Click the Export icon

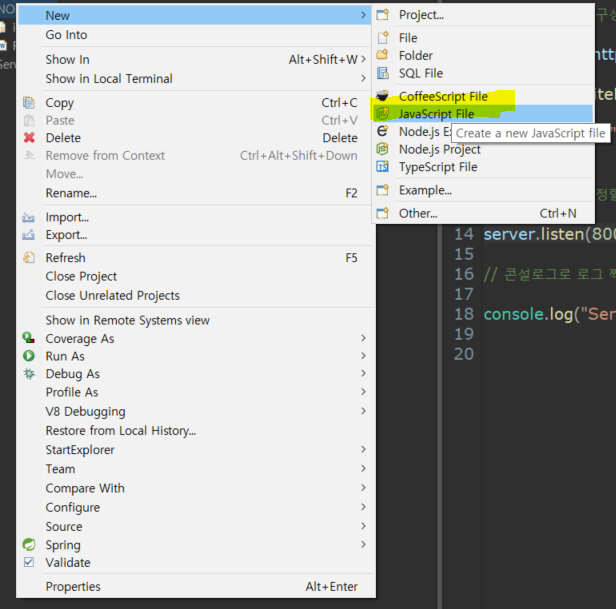click(x=28, y=235)
